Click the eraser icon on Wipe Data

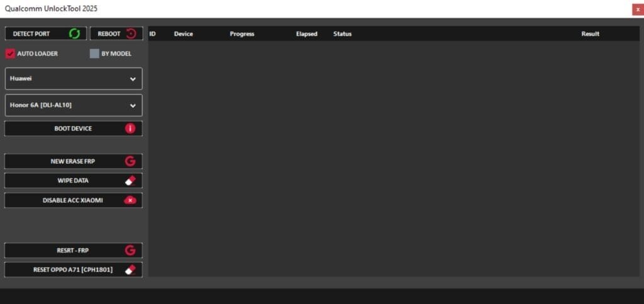pyautogui.click(x=130, y=181)
